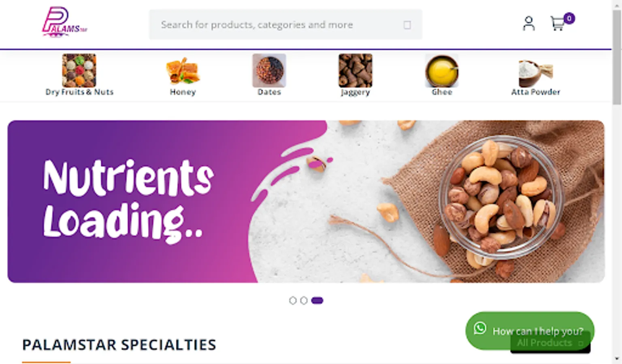This screenshot has width=622, height=364.
Task: Open the Ghee category image
Action: (442, 70)
